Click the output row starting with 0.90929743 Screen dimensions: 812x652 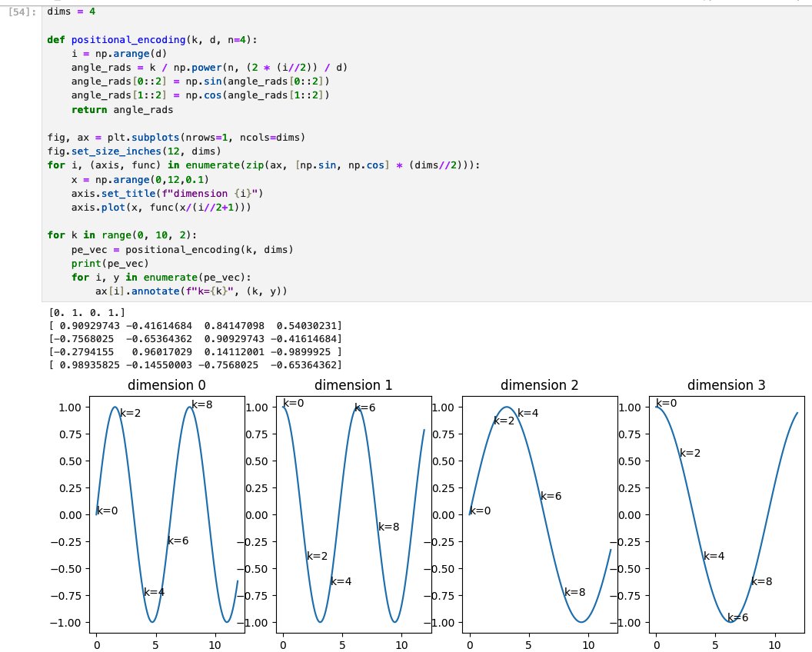pyautogui.click(x=195, y=326)
